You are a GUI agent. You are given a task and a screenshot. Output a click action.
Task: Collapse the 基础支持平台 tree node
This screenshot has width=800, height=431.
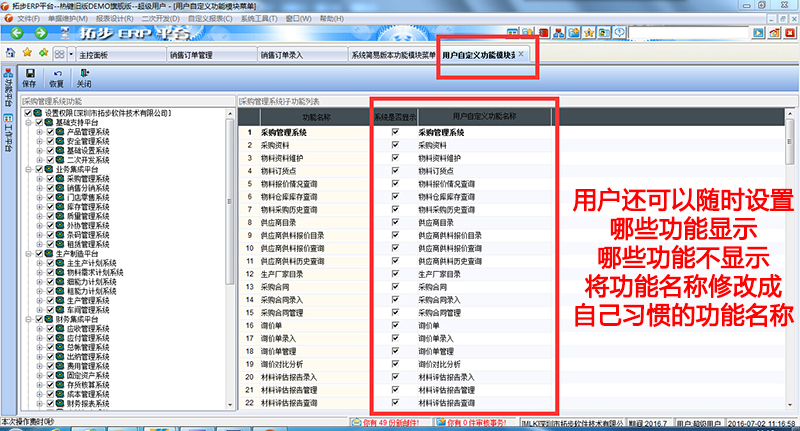click(29, 122)
